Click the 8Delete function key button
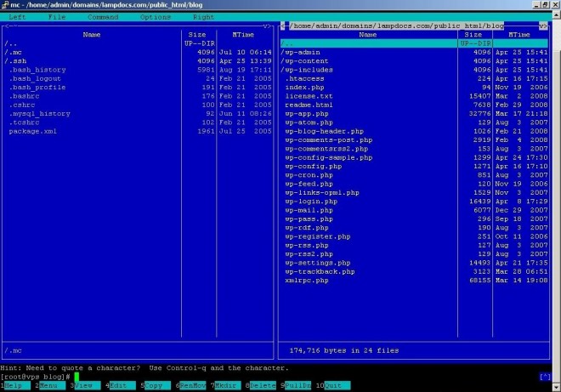The height and width of the screenshot is (392, 561). [261, 385]
